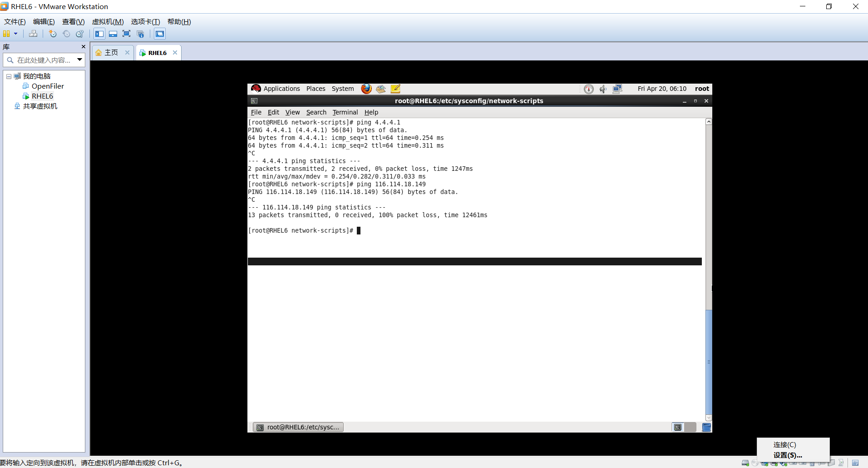This screenshot has height=468, width=868.
Task: Open the 查看(V) menu
Action: coord(74,22)
